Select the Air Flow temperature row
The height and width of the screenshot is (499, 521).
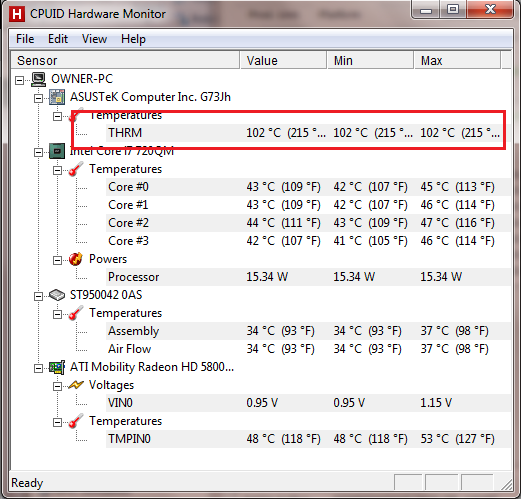[x=308, y=349]
